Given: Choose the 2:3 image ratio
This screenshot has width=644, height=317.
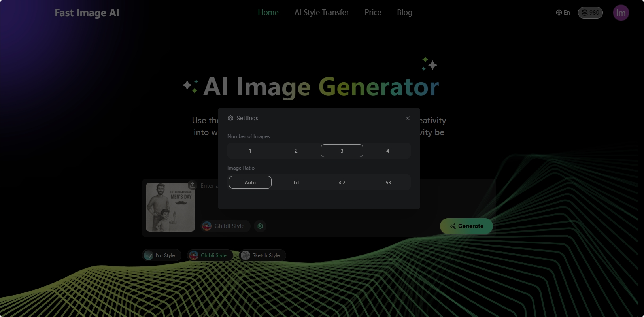Looking at the screenshot, I should click(387, 182).
